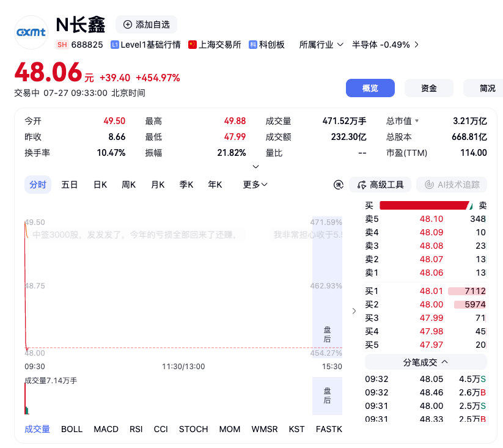503x448 pixels.
Task: Open the 总市值 dropdown triangle
Action: 417,121
